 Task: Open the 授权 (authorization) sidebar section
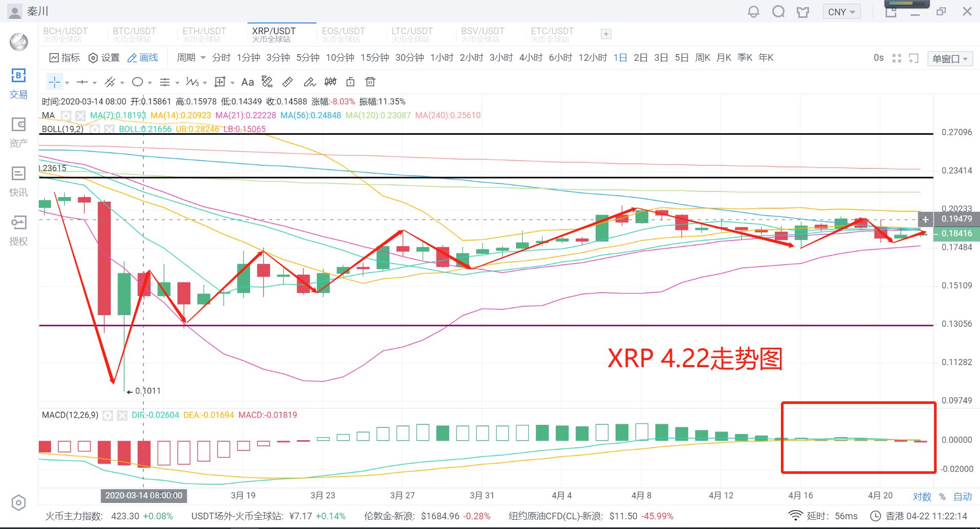[18, 230]
